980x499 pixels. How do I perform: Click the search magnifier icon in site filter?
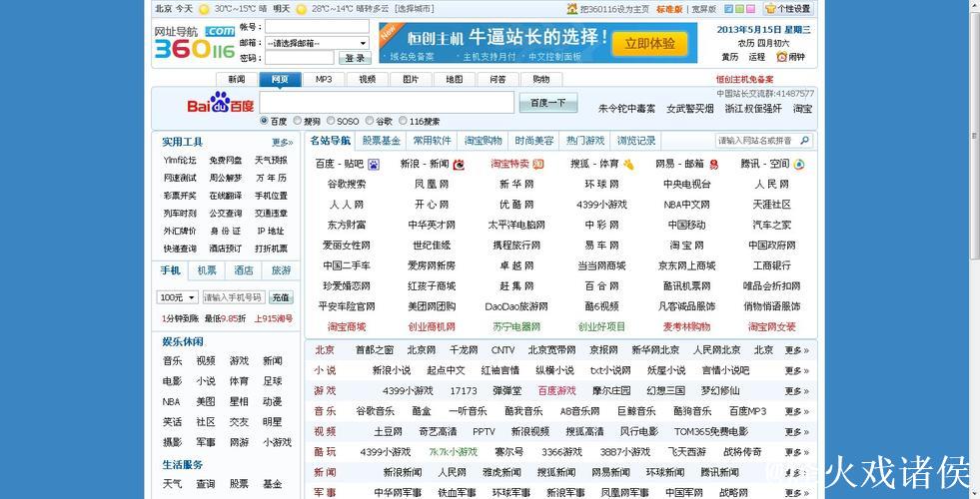(x=804, y=141)
